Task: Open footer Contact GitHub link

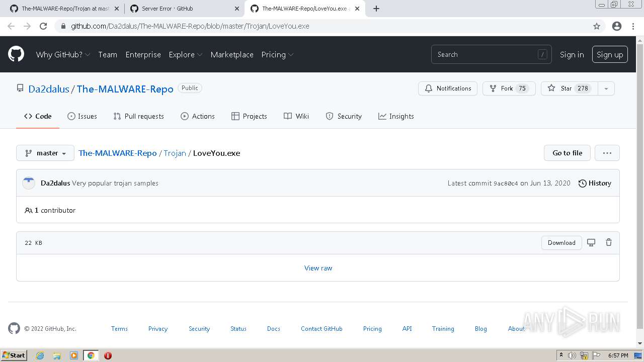Action: 321,329
